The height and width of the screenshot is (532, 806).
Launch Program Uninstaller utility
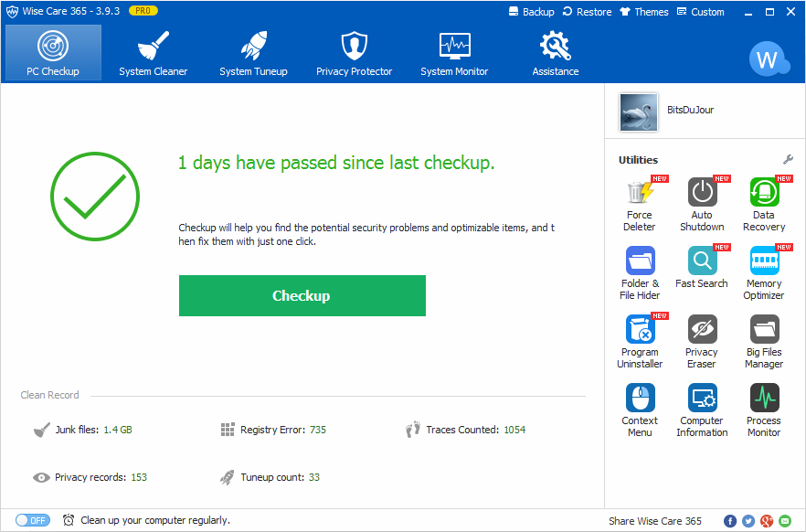[x=640, y=341]
